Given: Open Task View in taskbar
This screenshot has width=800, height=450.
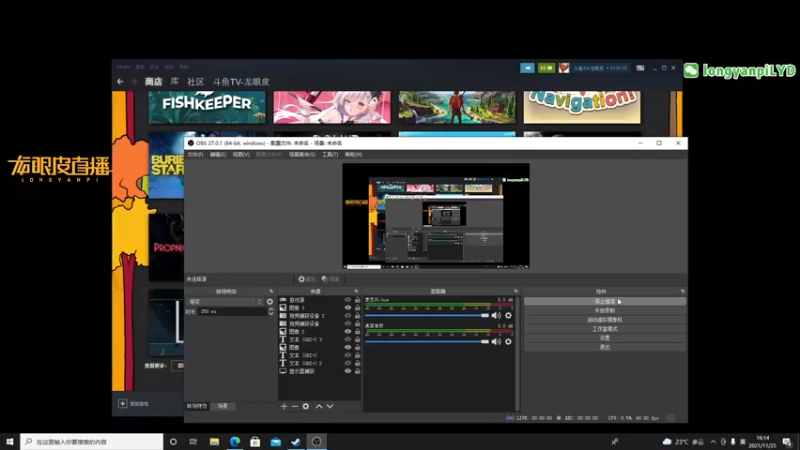Looking at the screenshot, I should click(193, 441).
